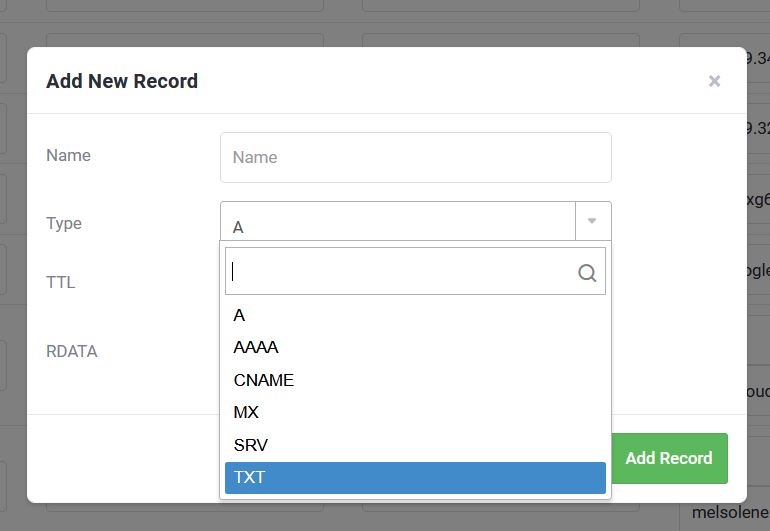770x531 pixels.
Task: Click the search magnifier icon in dropdown
Action: (587, 272)
